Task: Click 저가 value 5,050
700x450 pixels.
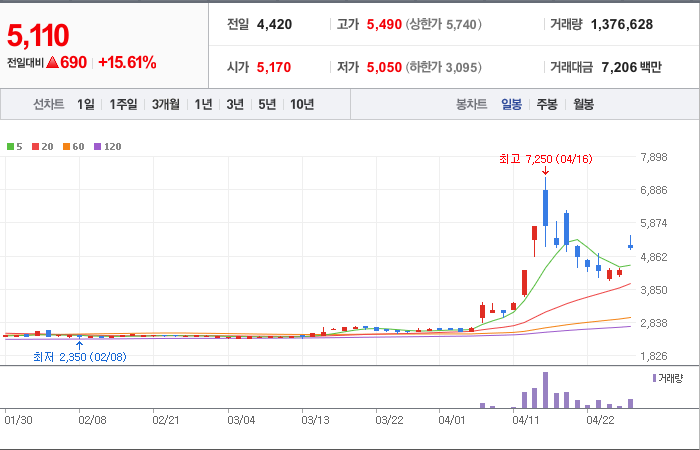Action: click(x=384, y=67)
